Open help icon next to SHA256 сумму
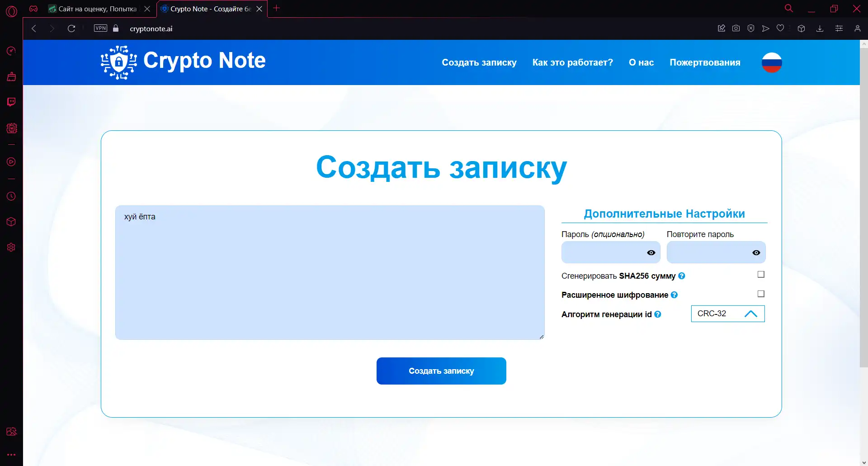The width and height of the screenshot is (868, 466). click(682, 276)
